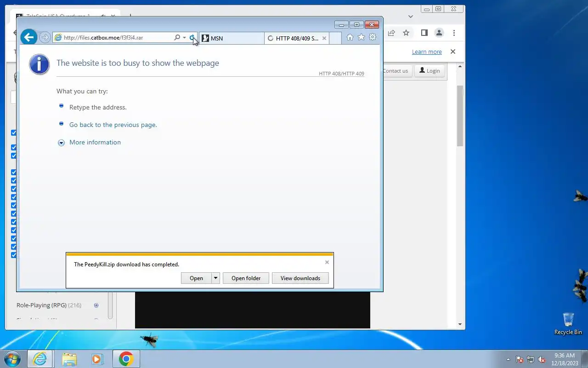This screenshot has width=588, height=368.
Task: Open IE Favorites star icon
Action: pos(362,37)
